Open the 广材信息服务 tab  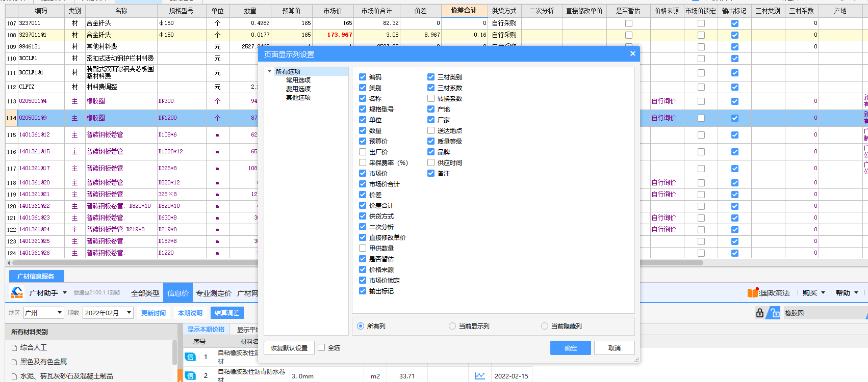36,276
